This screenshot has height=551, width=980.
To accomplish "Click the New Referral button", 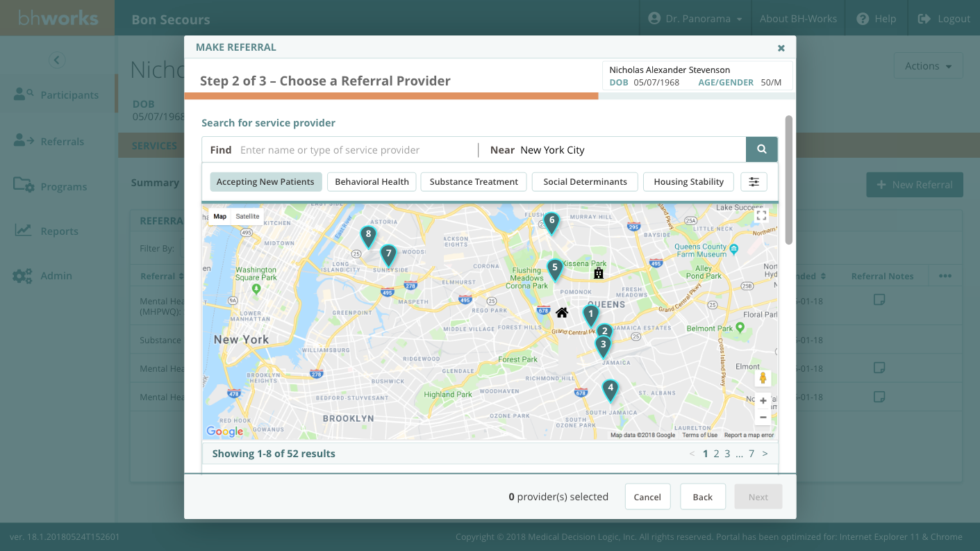I will [915, 185].
